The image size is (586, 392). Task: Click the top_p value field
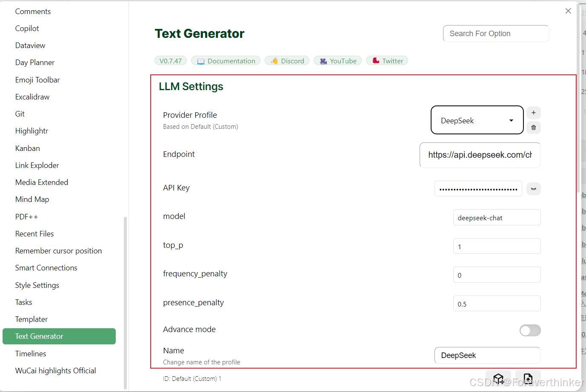[x=497, y=246]
